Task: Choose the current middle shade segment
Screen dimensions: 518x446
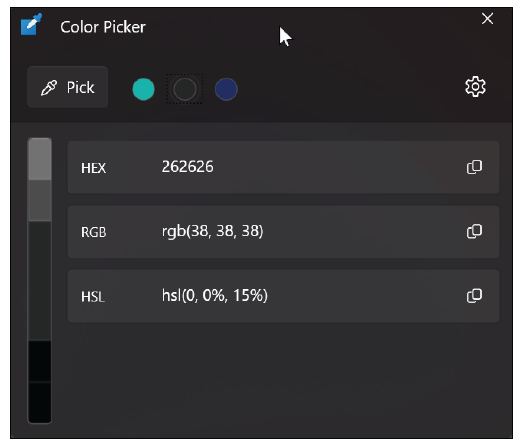Action: (x=40, y=281)
